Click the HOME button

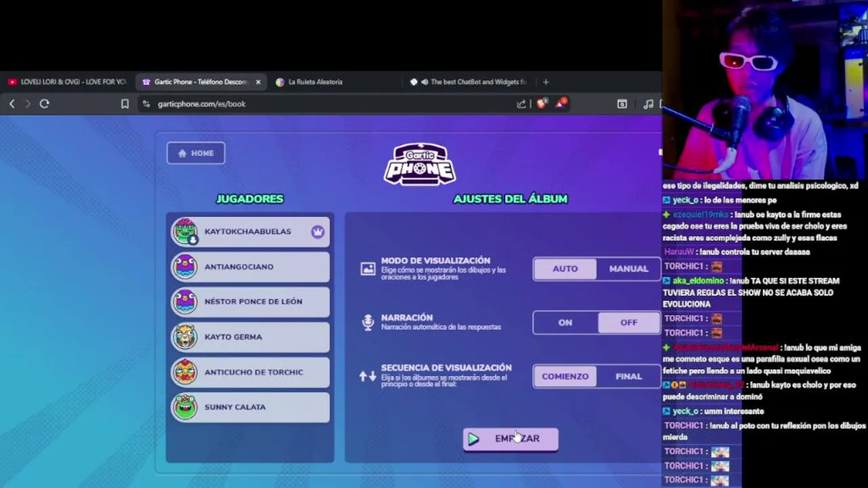(x=196, y=153)
